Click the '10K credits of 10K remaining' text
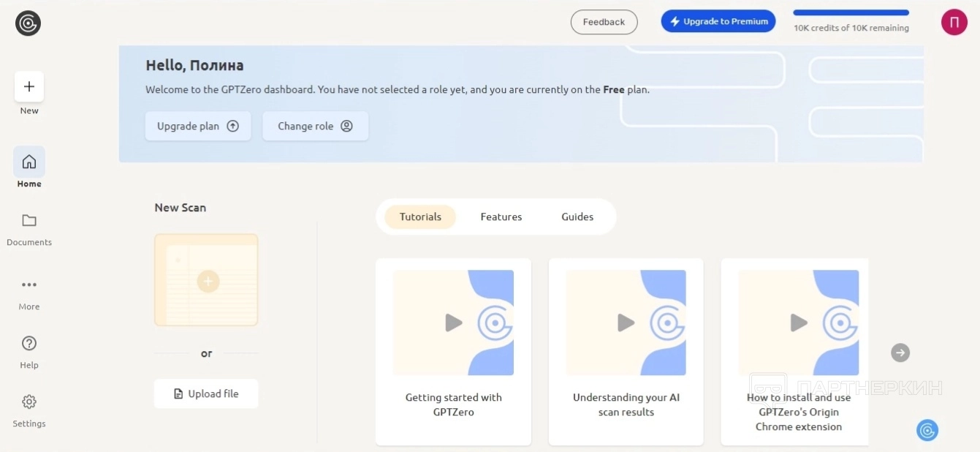This screenshot has height=452, width=980. 851,28
